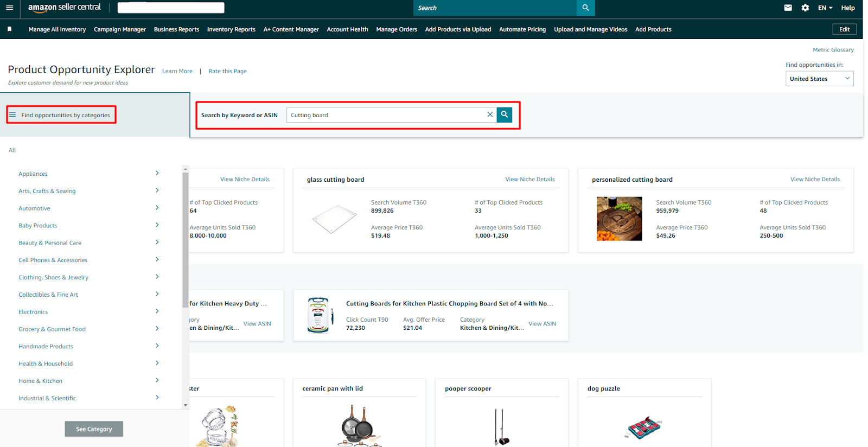Viewport: 868px width, 447px height.
Task: Click the category list scrollbar
Action: click(x=186, y=239)
